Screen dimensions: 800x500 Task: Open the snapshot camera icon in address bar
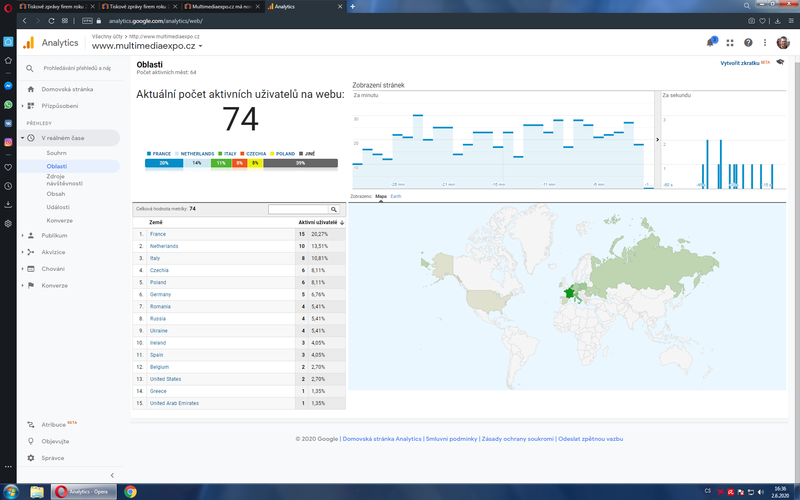click(x=752, y=21)
